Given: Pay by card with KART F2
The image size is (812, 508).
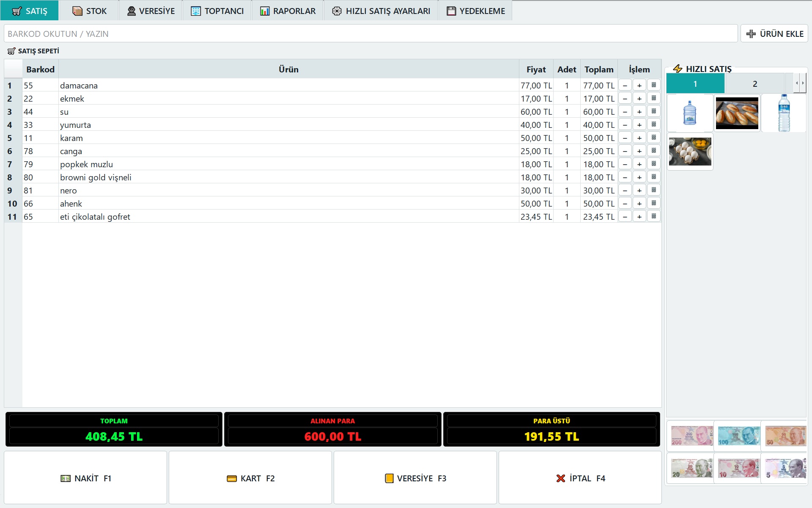Looking at the screenshot, I should pos(250,478).
